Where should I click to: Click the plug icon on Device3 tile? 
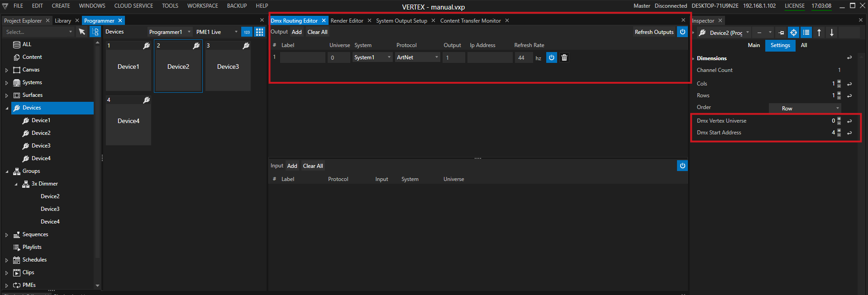tap(246, 46)
